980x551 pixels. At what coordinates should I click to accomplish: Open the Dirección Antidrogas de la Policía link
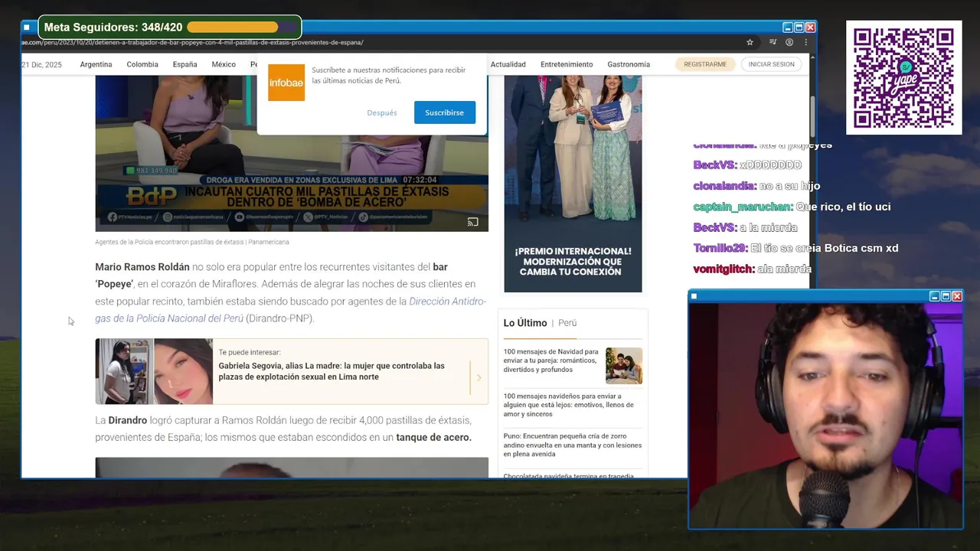[x=290, y=310]
